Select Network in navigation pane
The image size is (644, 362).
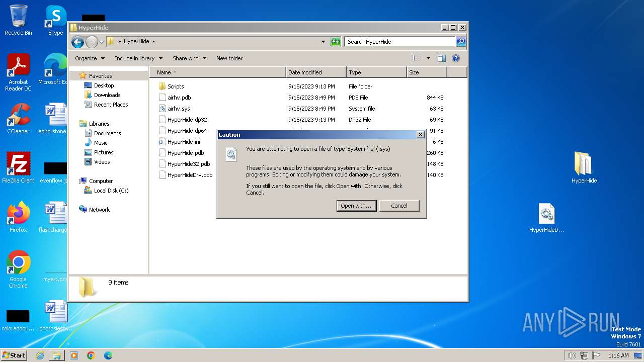coord(99,210)
